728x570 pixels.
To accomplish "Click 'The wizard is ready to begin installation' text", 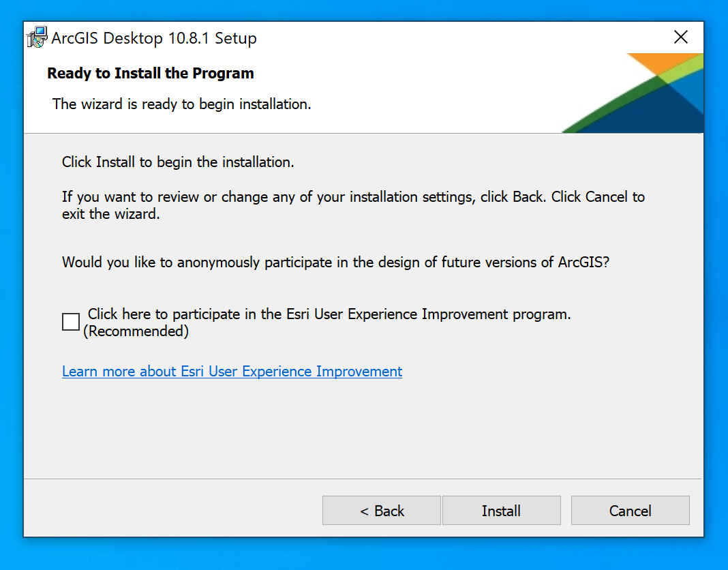I will [x=182, y=104].
